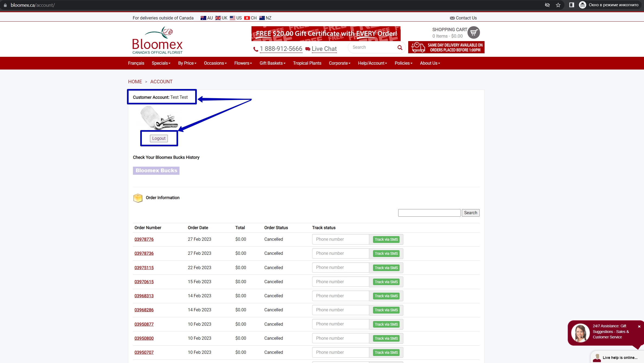
Task: Open order 03950800
Action: [x=144, y=338]
